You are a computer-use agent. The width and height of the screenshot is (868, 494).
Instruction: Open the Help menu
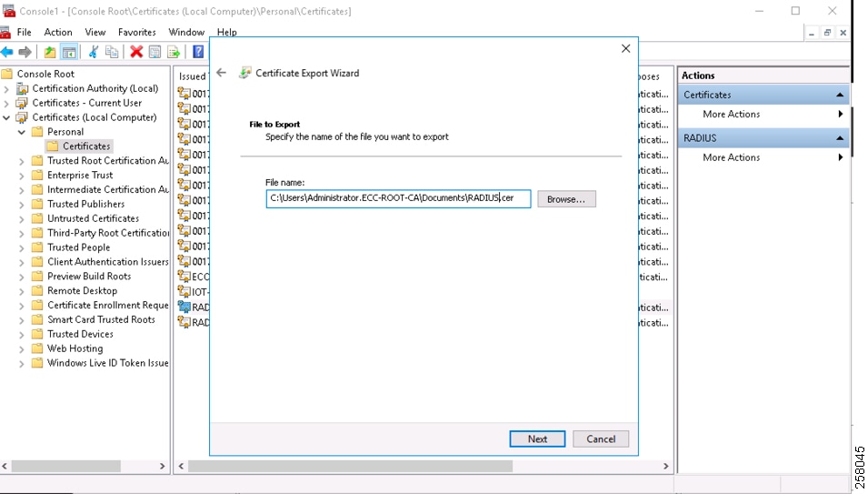(x=227, y=32)
